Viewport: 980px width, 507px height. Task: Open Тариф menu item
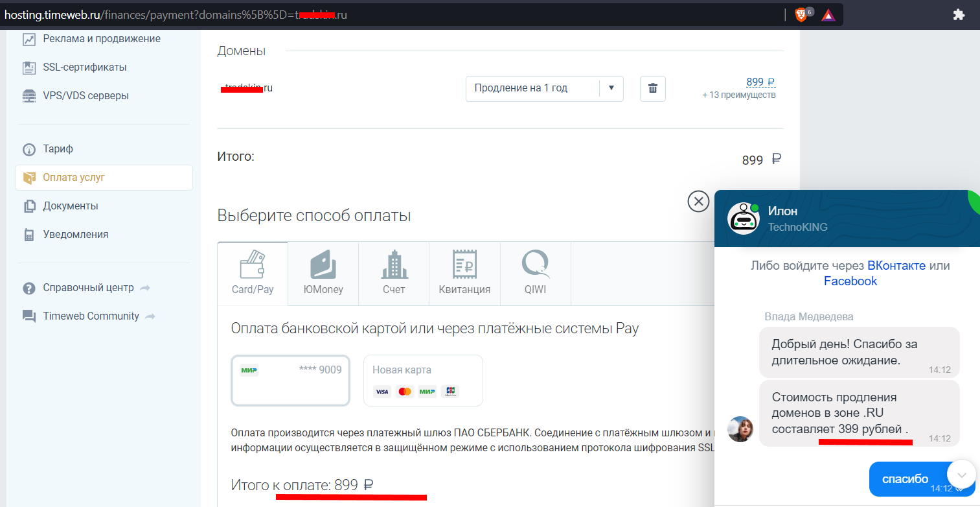click(x=58, y=149)
